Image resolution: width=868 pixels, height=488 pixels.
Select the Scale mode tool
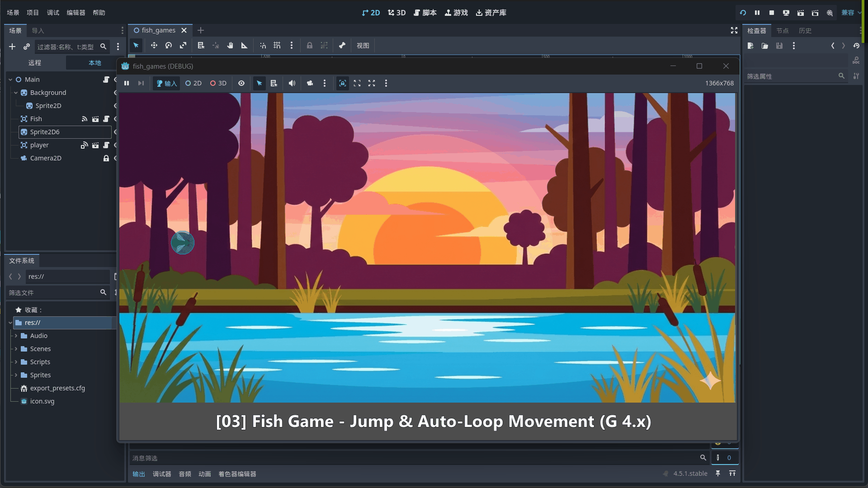pyautogui.click(x=183, y=46)
